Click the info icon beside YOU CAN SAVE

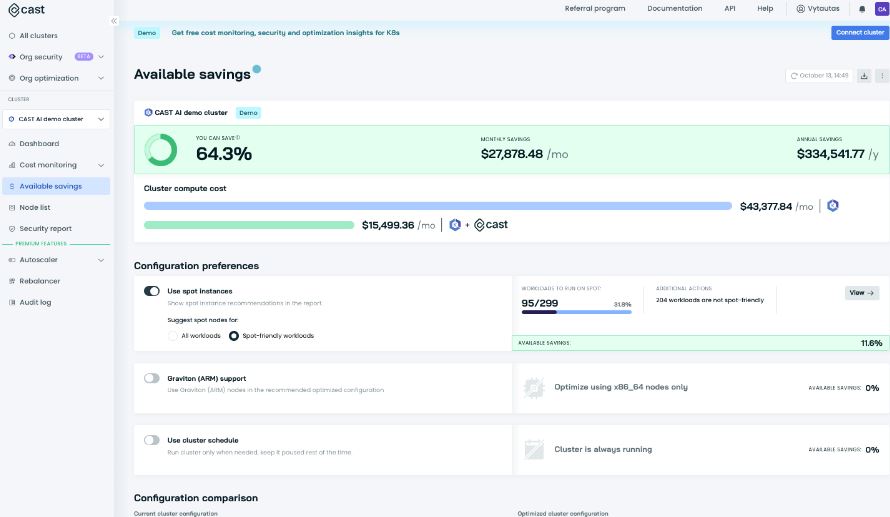point(238,137)
